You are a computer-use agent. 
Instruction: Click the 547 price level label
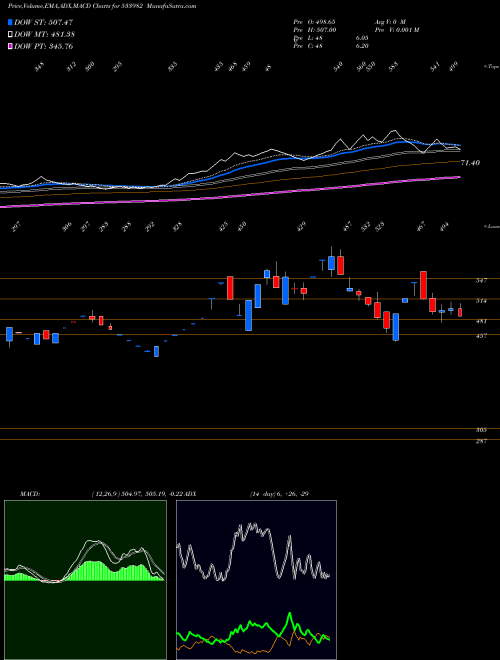point(482,280)
